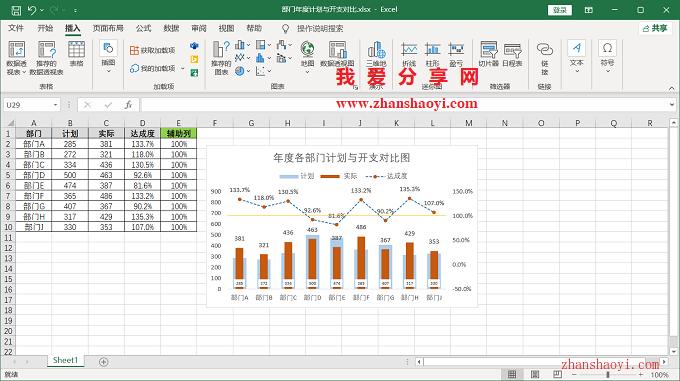Collapse the ribbon with the chevron
The image size is (680, 381).
671,88
